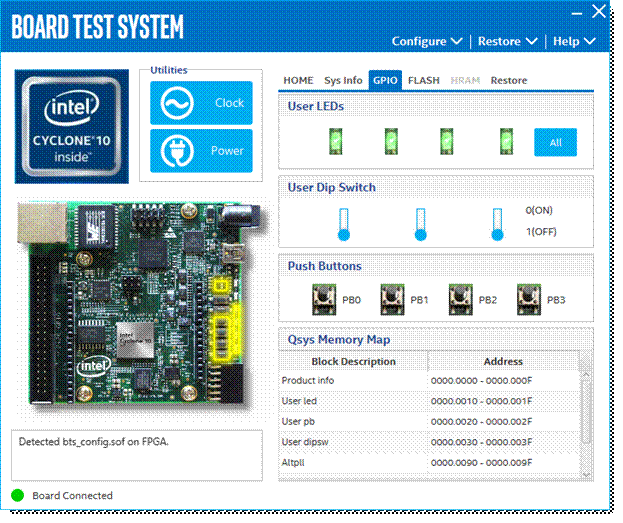The width and height of the screenshot is (623, 523).
Task: Click the Cyclone 10 board photo
Action: pos(139,304)
